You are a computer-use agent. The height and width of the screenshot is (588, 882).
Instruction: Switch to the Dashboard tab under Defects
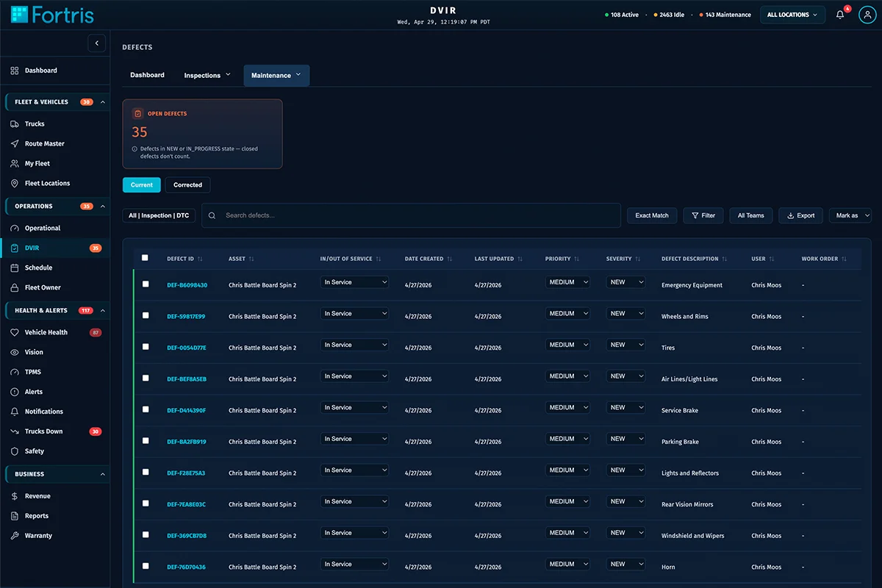coord(147,75)
